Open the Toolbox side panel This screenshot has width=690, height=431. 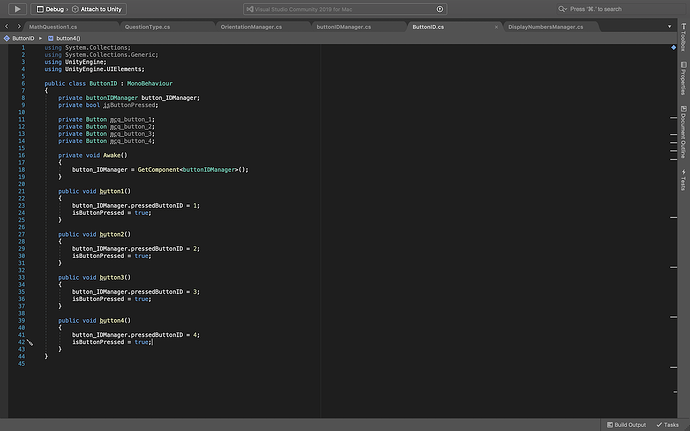click(683, 38)
